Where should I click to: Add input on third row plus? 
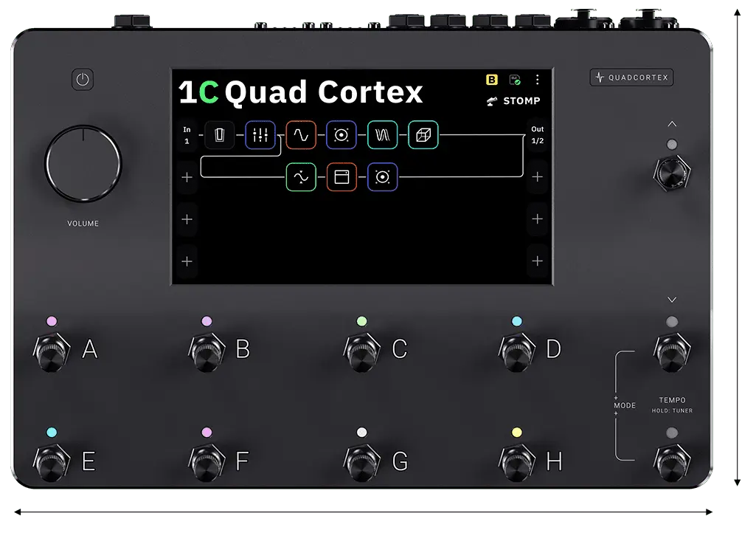pos(187,219)
